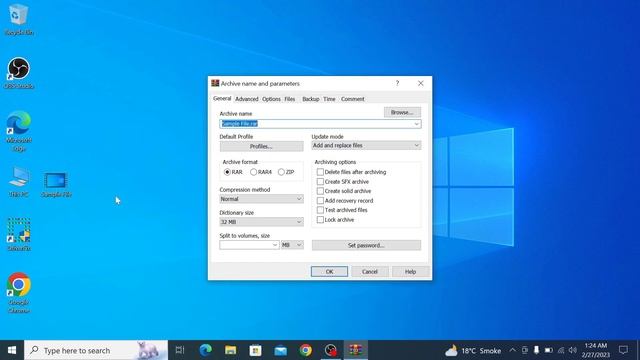
Task: Switch to the Time tab
Action: (x=329, y=99)
